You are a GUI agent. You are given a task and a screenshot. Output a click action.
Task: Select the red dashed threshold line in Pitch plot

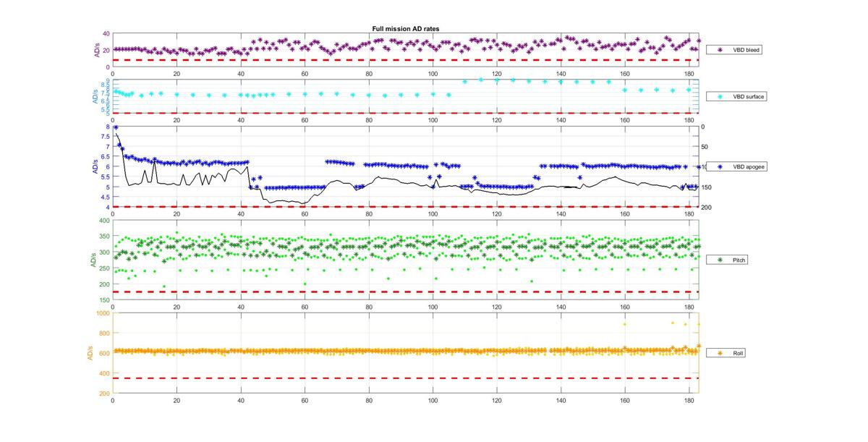point(407,292)
